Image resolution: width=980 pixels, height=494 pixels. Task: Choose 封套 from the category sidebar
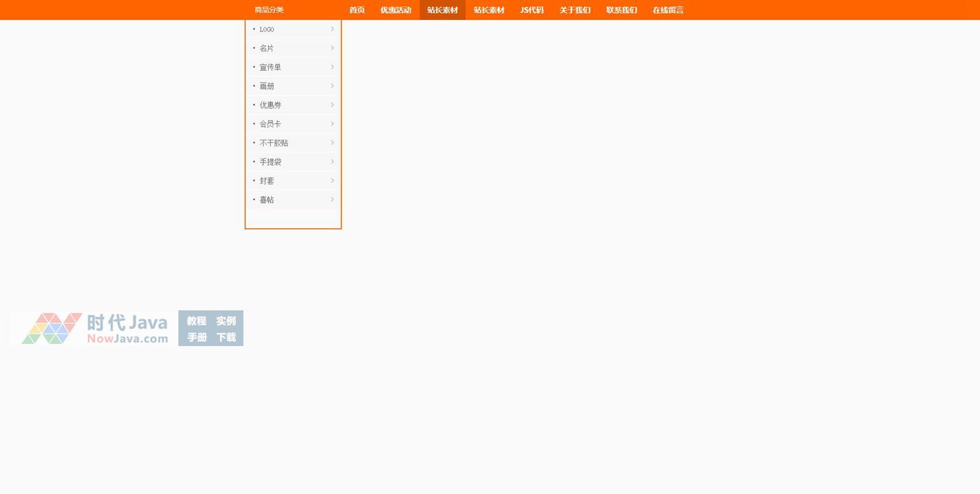267,181
